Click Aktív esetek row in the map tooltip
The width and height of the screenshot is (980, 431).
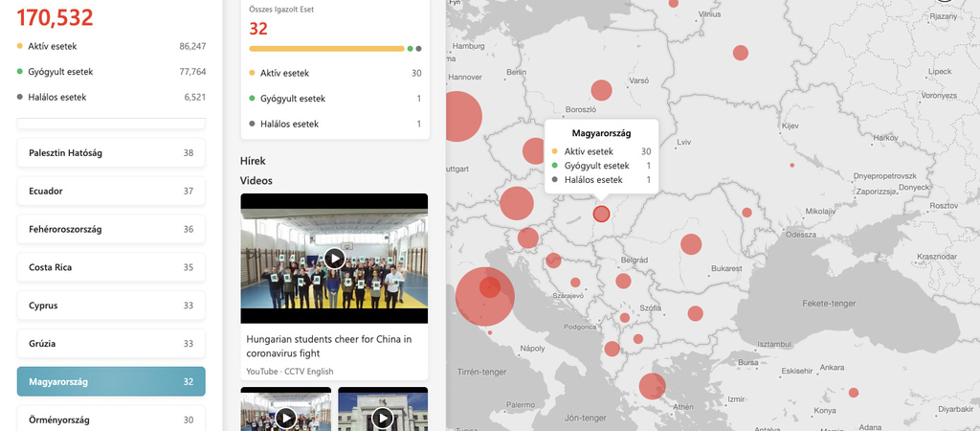pyautogui.click(x=601, y=151)
